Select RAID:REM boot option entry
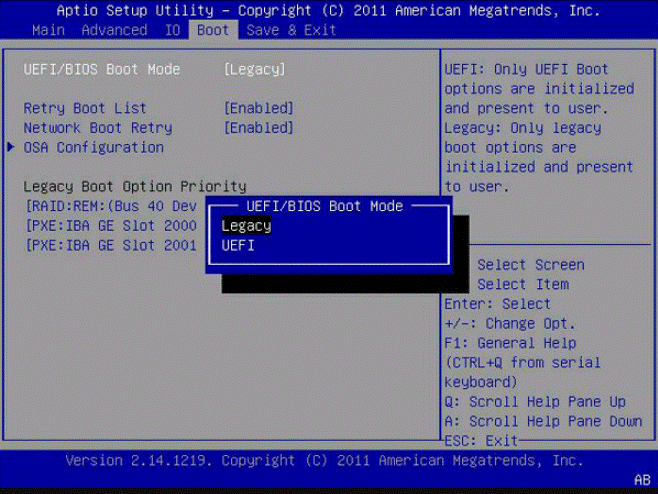Viewport: 658px width, 494px height. pyautogui.click(x=111, y=206)
